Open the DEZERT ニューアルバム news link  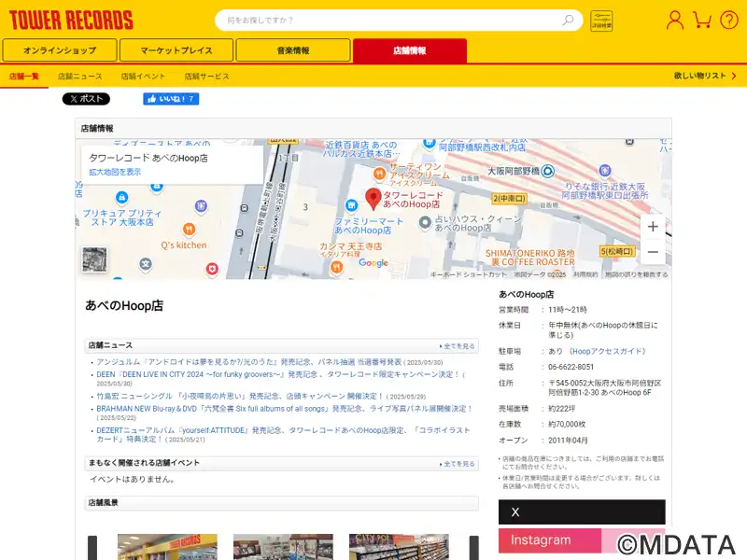pos(283,434)
